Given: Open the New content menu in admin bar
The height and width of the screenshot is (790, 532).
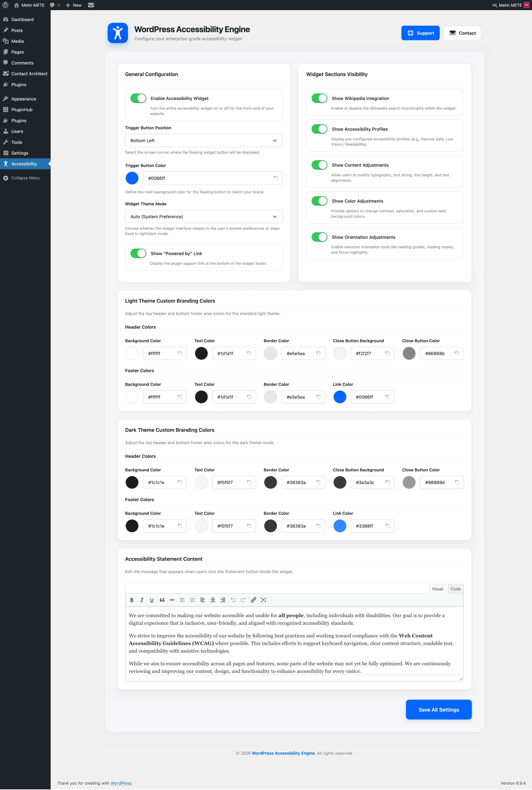Looking at the screenshot, I should pyautogui.click(x=74, y=5).
